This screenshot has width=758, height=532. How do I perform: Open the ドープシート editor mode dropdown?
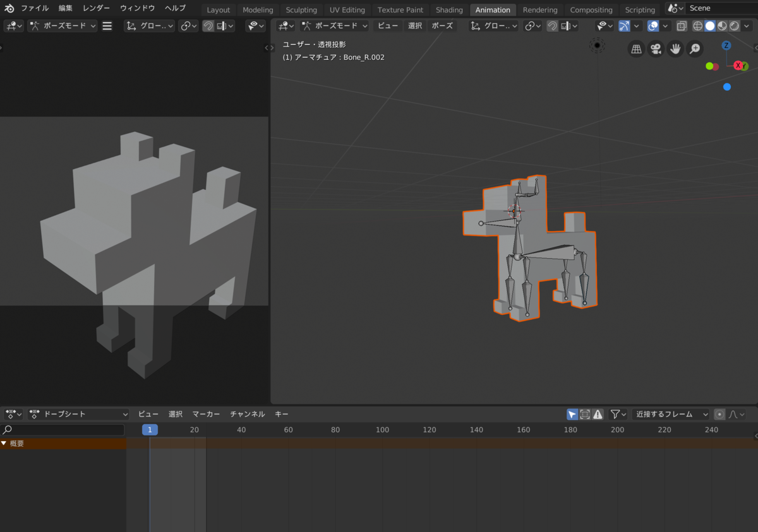(79, 414)
